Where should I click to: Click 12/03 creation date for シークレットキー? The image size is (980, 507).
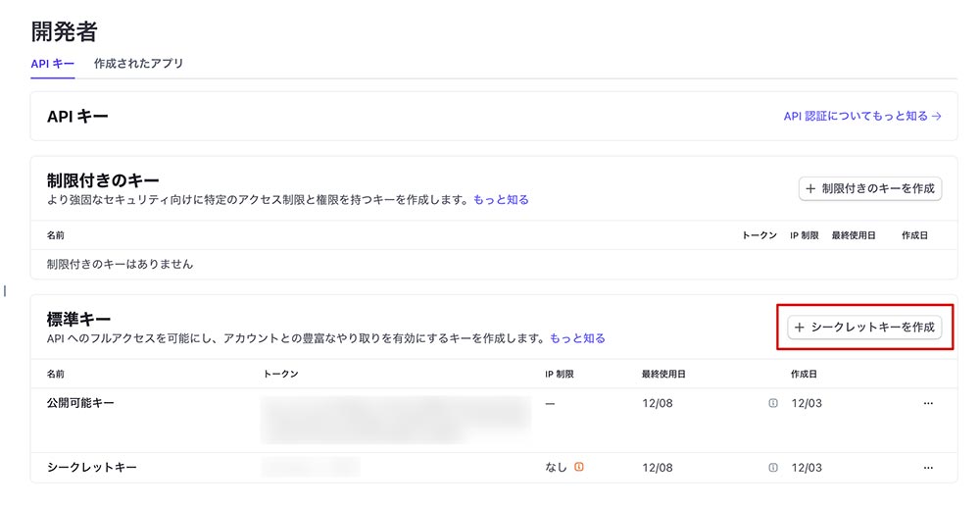point(807,468)
